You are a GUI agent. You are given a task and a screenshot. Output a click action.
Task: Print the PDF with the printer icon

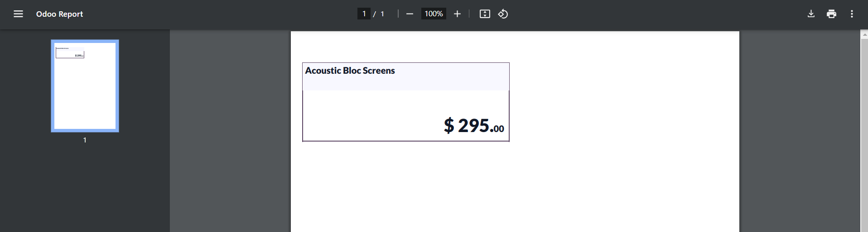coord(831,14)
